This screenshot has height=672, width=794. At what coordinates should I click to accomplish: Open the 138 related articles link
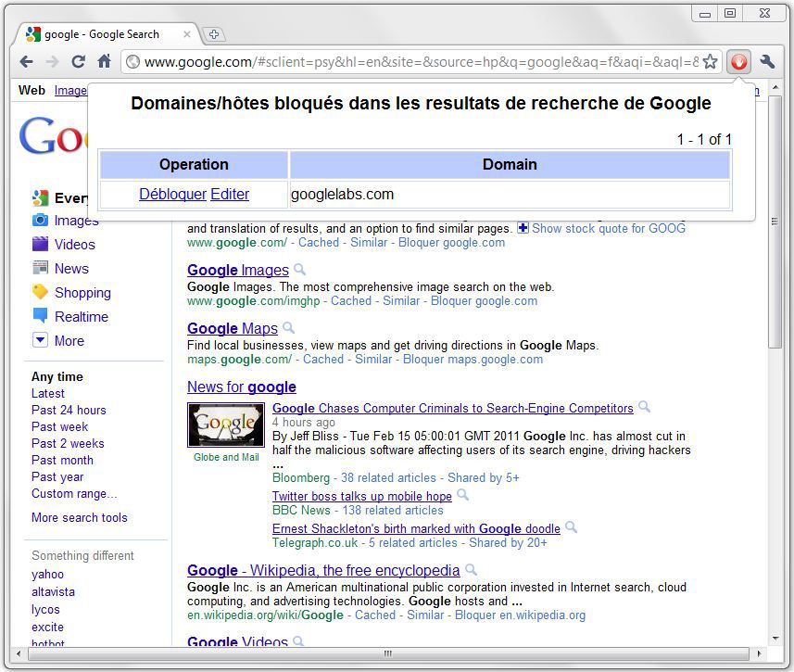(x=393, y=511)
